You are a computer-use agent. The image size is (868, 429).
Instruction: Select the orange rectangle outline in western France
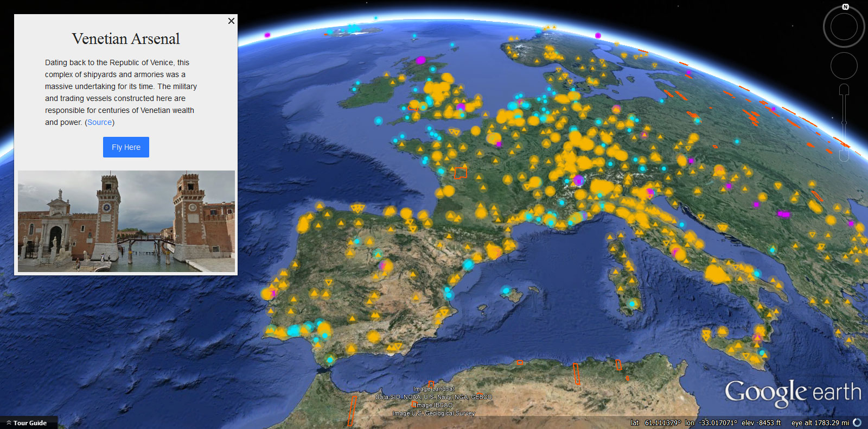(461, 173)
